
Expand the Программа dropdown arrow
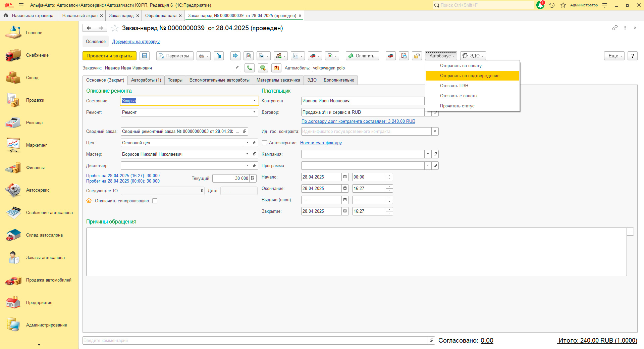(428, 165)
